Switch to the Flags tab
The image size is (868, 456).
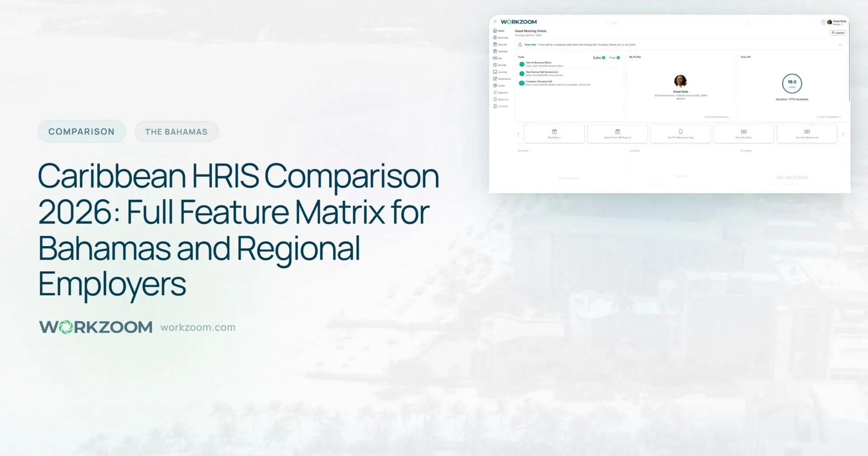click(614, 57)
